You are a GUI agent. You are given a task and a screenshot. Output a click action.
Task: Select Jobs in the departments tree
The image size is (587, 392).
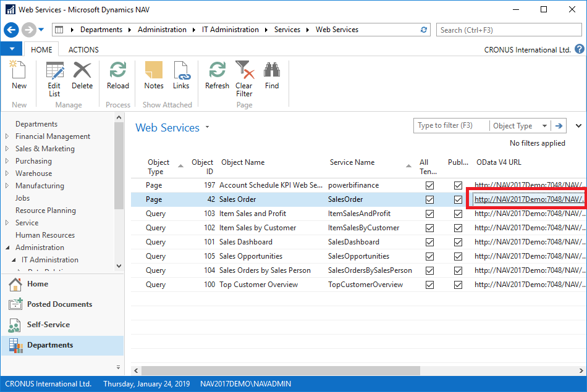tap(22, 198)
